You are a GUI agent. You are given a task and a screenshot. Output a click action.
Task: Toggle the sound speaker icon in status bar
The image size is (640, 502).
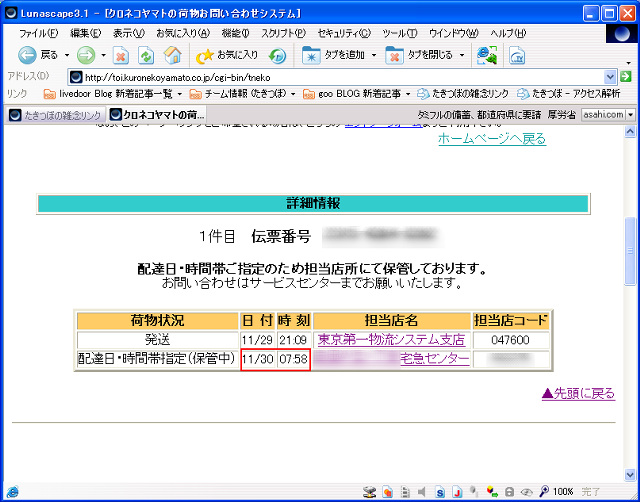click(421, 492)
